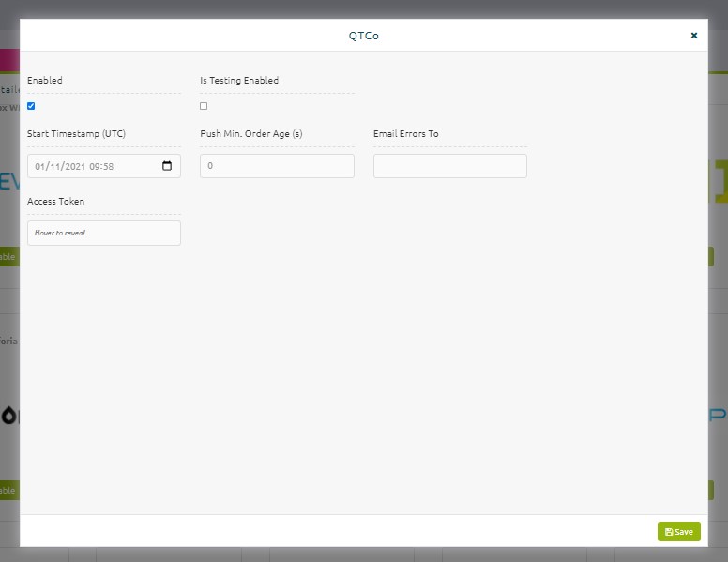728x562 pixels.
Task: Click the Access Token label
Action: pyautogui.click(x=55, y=201)
